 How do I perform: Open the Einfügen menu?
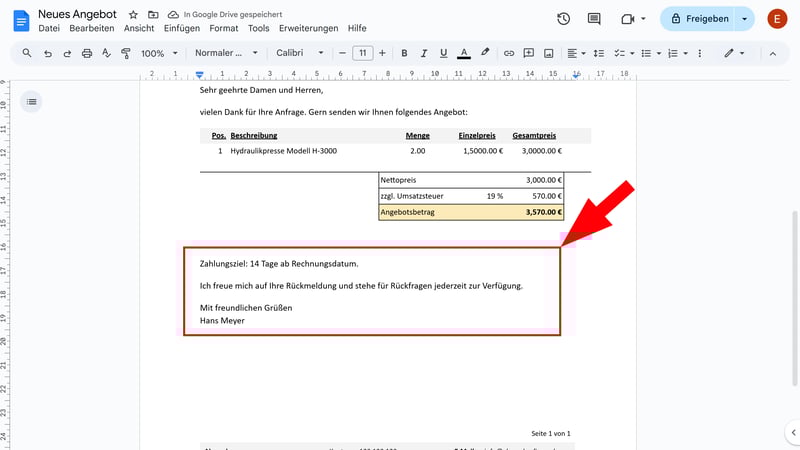pyautogui.click(x=181, y=29)
